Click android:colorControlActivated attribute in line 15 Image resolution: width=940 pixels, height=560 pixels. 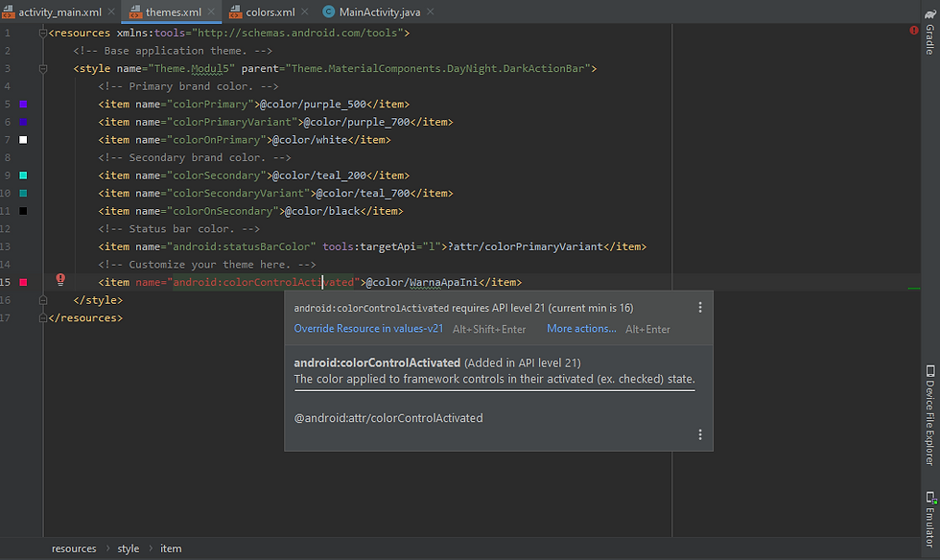click(263, 282)
